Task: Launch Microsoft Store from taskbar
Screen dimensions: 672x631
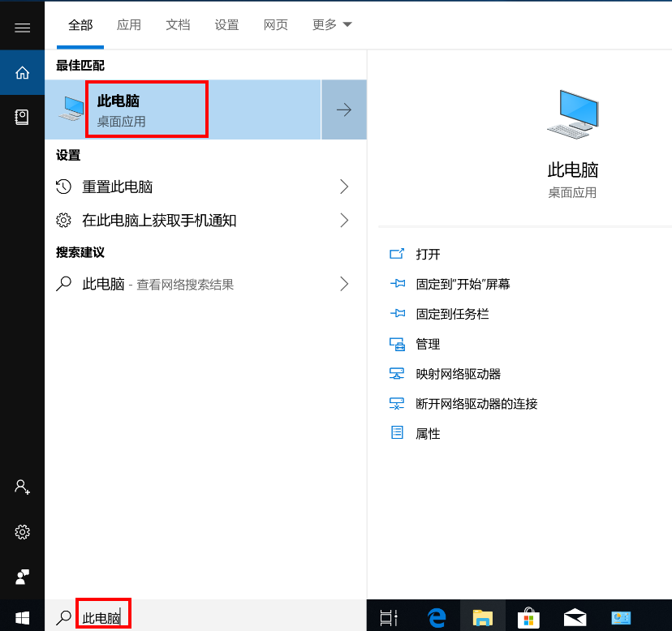Action: (x=529, y=617)
